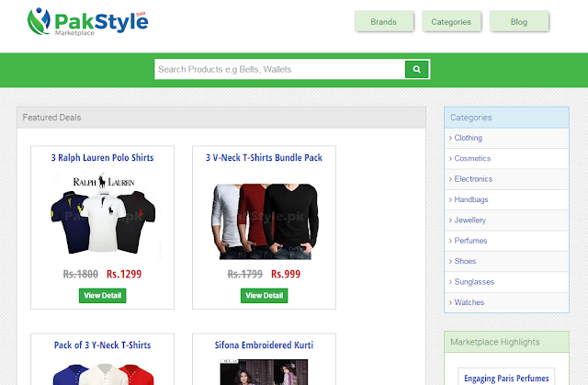Click the green search magnifier button
The image size is (588, 385).
416,69
